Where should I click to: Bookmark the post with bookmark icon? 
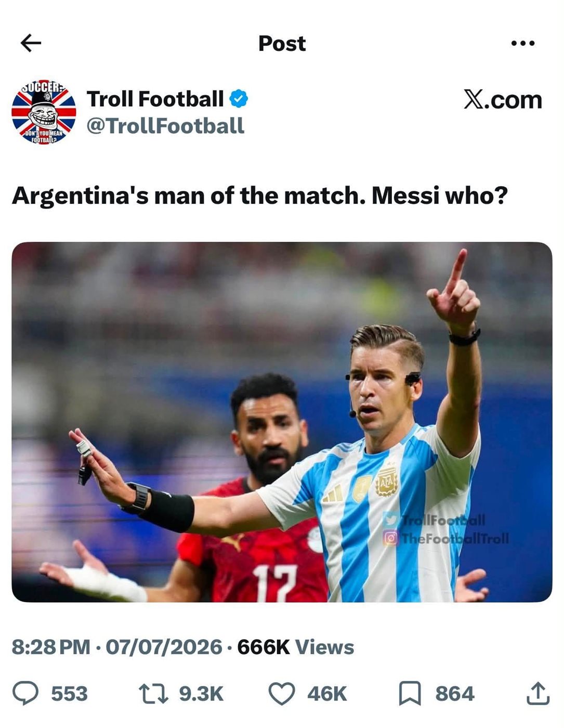410,694
